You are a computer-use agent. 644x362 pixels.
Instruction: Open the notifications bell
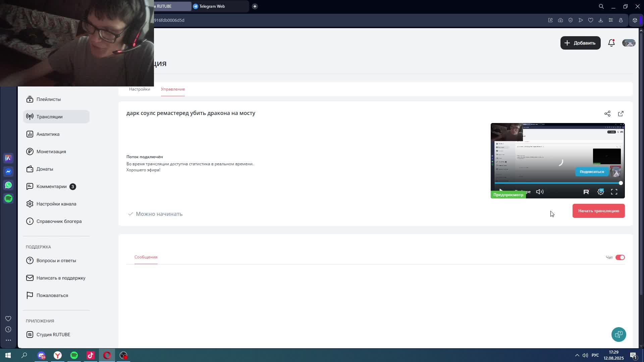point(611,43)
